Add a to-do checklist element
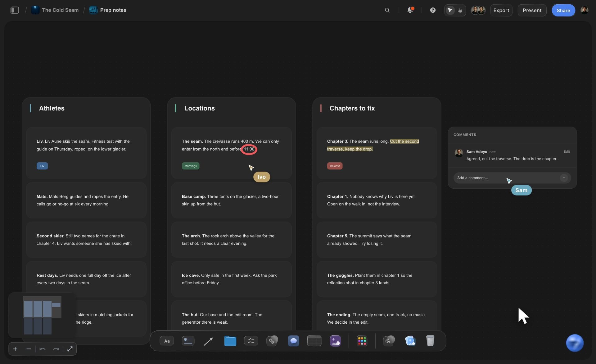The height and width of the screenshot is (364, 596). [251, 341]
